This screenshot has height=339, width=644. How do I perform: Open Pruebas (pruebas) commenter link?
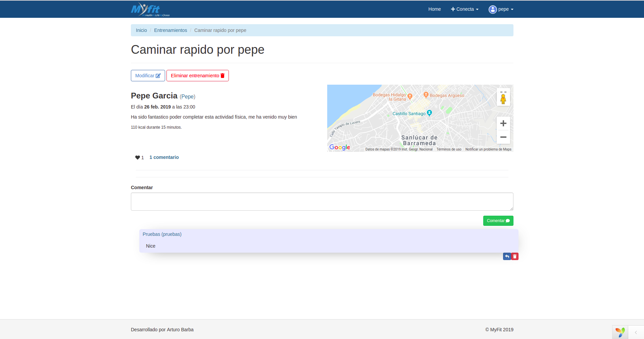coord(162,234)
